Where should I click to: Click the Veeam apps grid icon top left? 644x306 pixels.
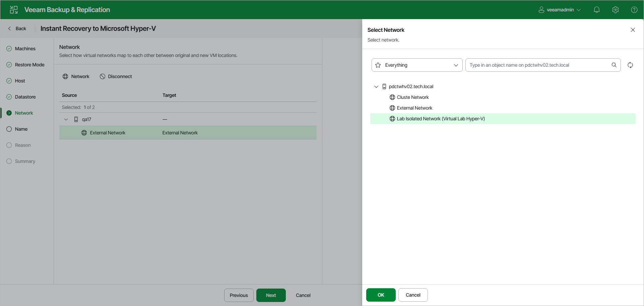click(13, 9)
